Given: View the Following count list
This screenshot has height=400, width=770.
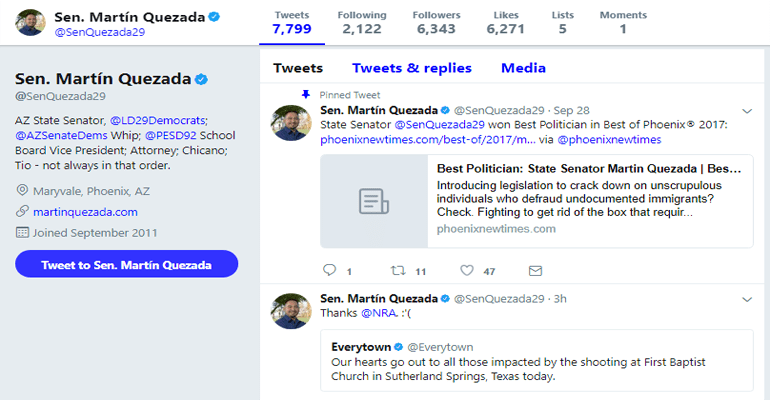Looking at the screenshot, I should [360, 23].
